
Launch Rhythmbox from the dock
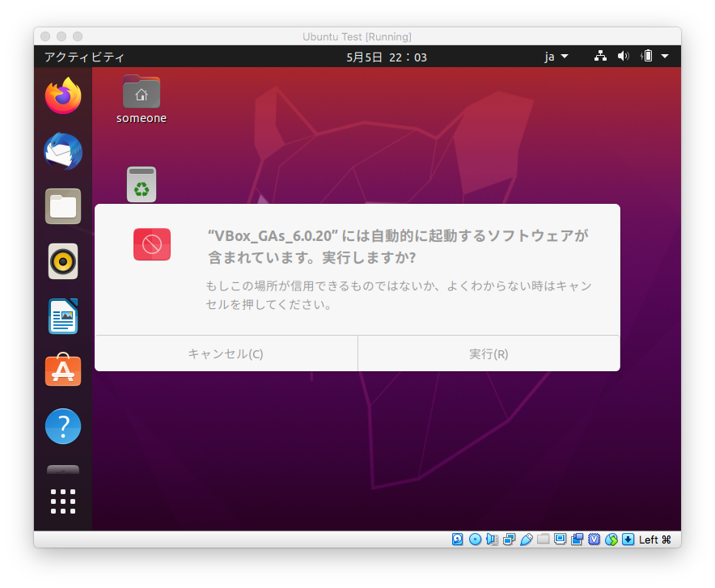62,261
